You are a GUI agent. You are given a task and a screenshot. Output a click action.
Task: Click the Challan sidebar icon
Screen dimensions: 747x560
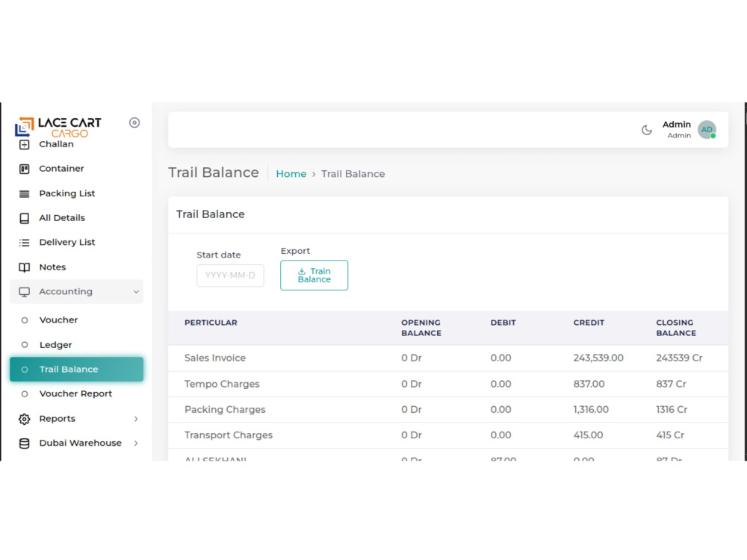pyautogui.click(x=25, y=144)
